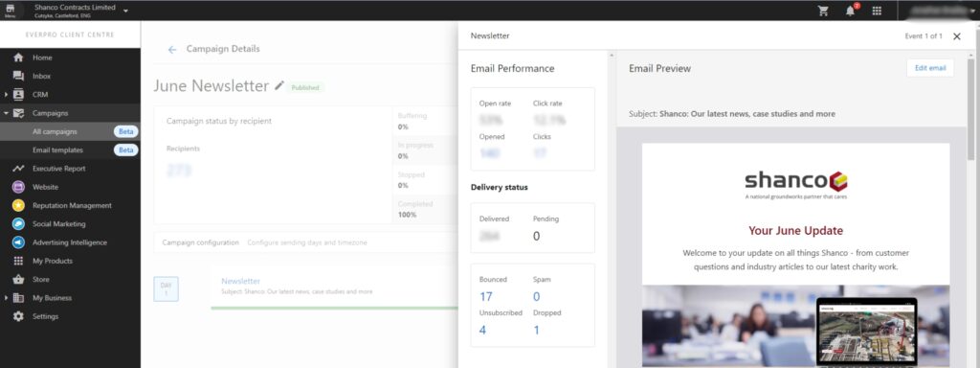Click the office photo in email preview
Image resolution: width=980 pixels, height=368 pixels.
click(795, 326)
